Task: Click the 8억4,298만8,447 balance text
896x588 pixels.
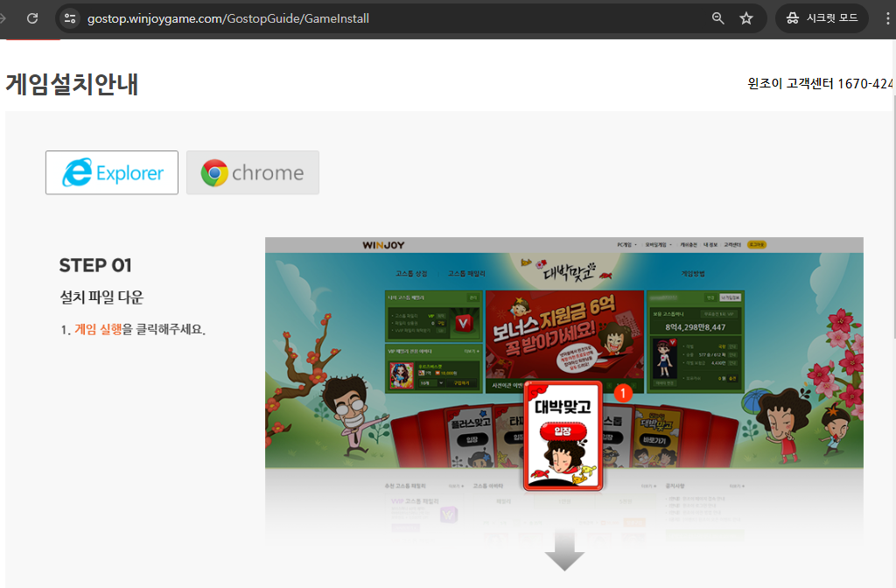Action: click(695, 327)
